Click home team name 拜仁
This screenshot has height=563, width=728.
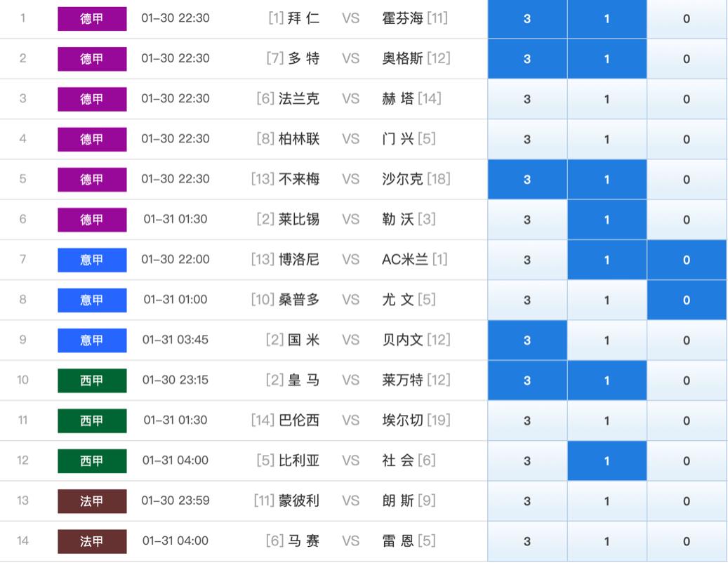pos(304,18)
